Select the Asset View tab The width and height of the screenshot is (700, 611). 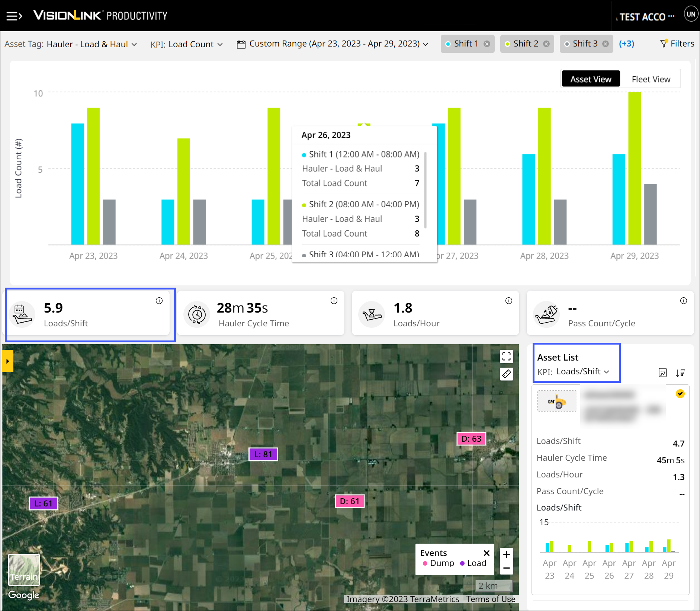point(591,79)
